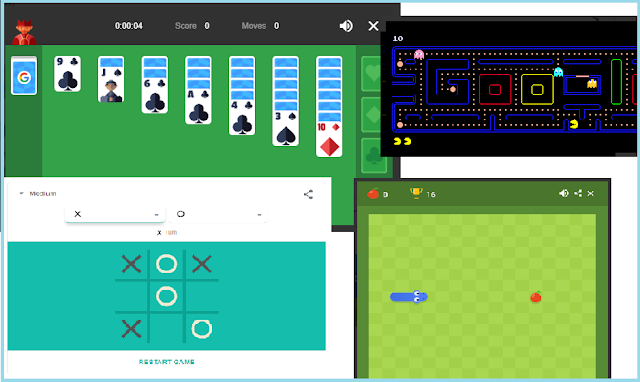
Task: Mute sound in the Snake game
Action: point(564,193)
